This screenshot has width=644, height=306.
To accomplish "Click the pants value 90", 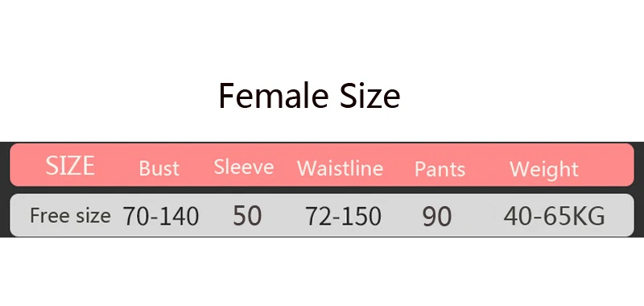I will pyautogui.click(x=437, y=217).
